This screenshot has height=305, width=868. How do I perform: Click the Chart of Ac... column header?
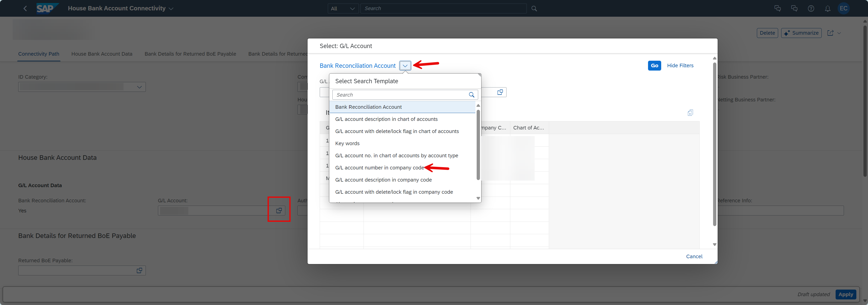pos(529,127)
